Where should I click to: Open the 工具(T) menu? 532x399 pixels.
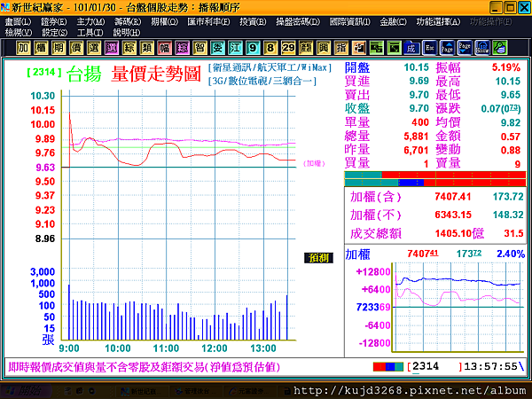coord(90,33)
